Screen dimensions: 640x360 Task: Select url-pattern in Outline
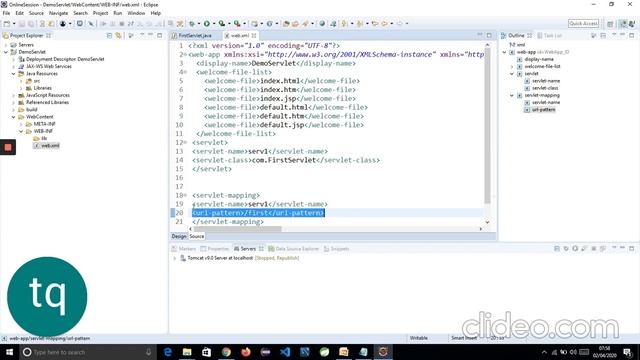coord(543,110)
